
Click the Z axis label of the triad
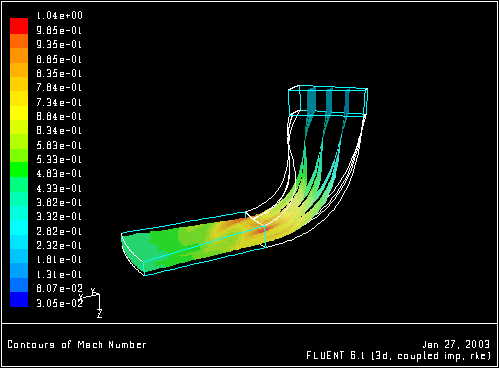click(99, 314)
